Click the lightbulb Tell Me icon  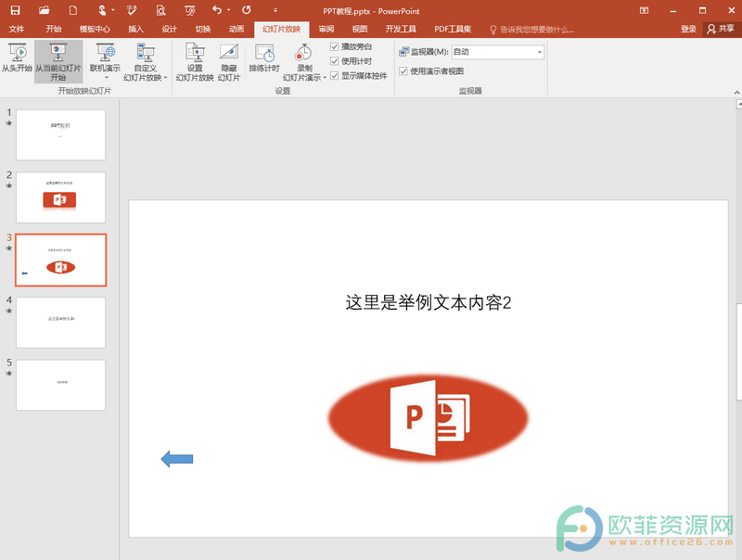(493, 30)
